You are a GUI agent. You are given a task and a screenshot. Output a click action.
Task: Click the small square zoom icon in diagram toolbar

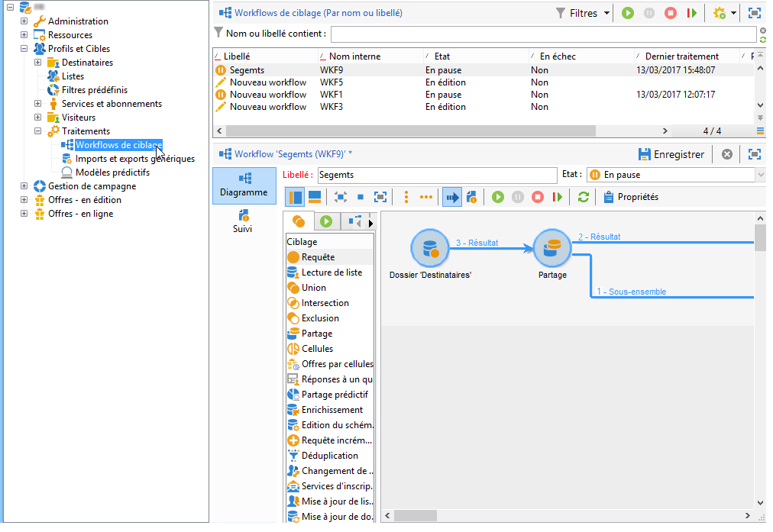[361, 197]
